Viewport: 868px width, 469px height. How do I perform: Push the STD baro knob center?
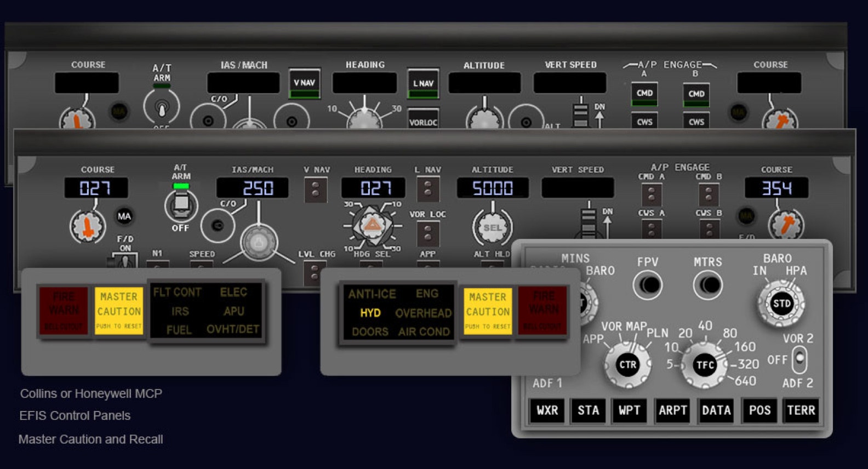point(781,304)
